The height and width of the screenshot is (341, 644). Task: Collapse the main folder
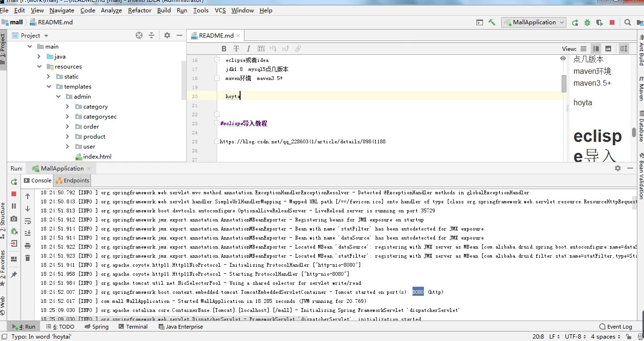point(30,47)
